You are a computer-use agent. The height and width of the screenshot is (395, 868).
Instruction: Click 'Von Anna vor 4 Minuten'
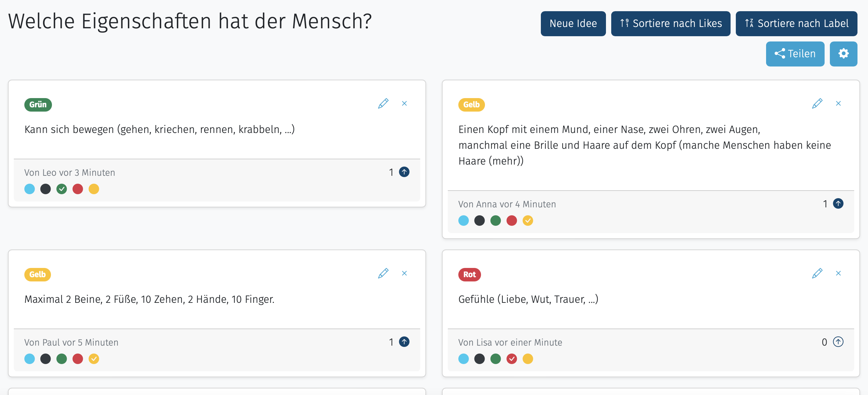click(507, 204)
